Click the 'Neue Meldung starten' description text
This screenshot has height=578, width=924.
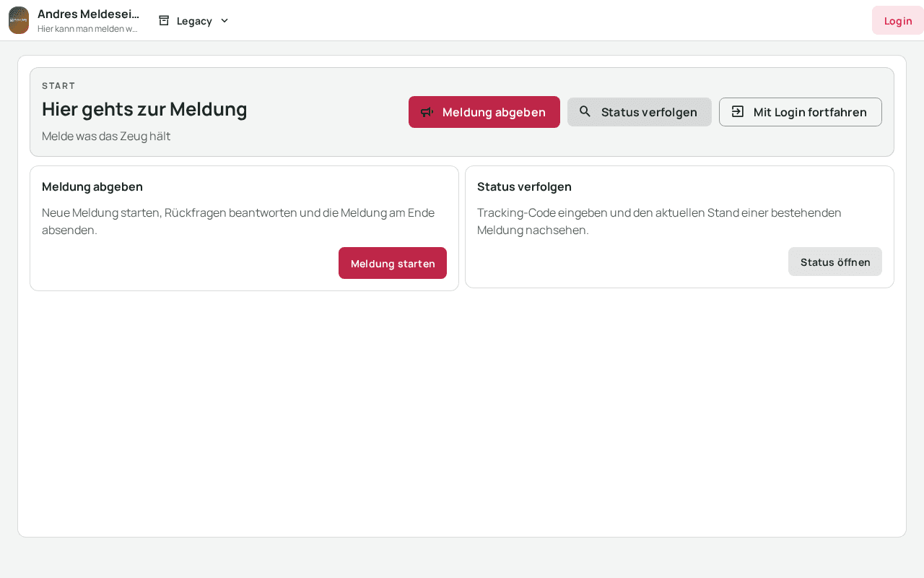(238, 221)
